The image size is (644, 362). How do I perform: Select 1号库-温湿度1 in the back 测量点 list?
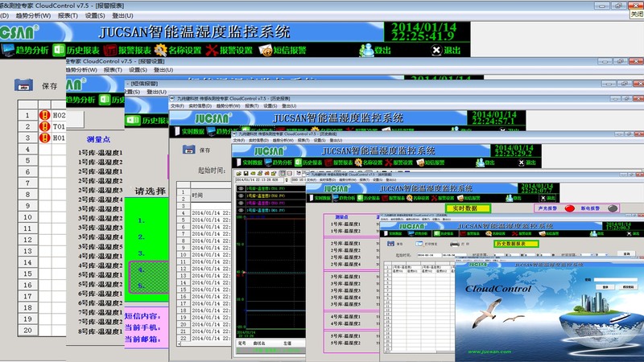click(100, 153)
